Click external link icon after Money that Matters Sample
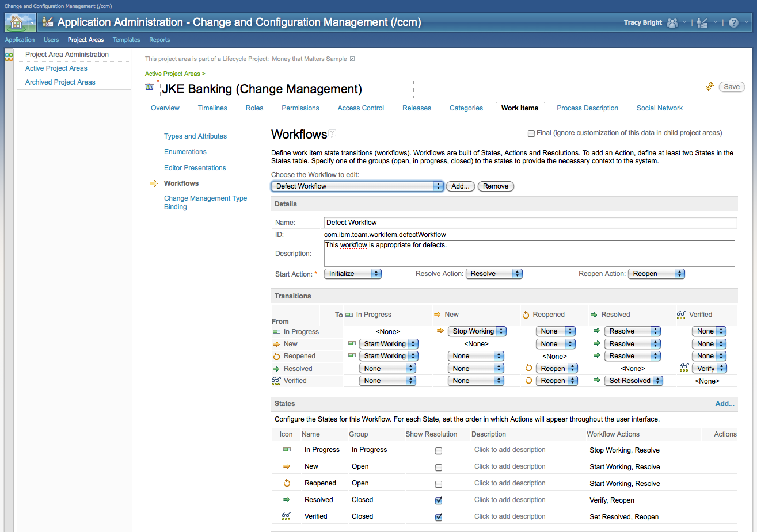 (x=352, y=59)
